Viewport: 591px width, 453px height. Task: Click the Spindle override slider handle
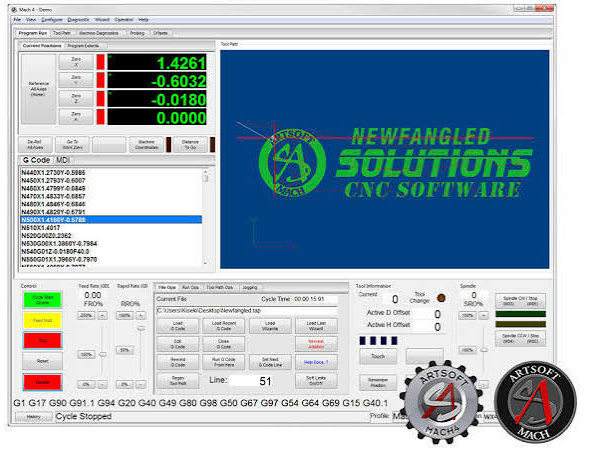pos(484,350)
